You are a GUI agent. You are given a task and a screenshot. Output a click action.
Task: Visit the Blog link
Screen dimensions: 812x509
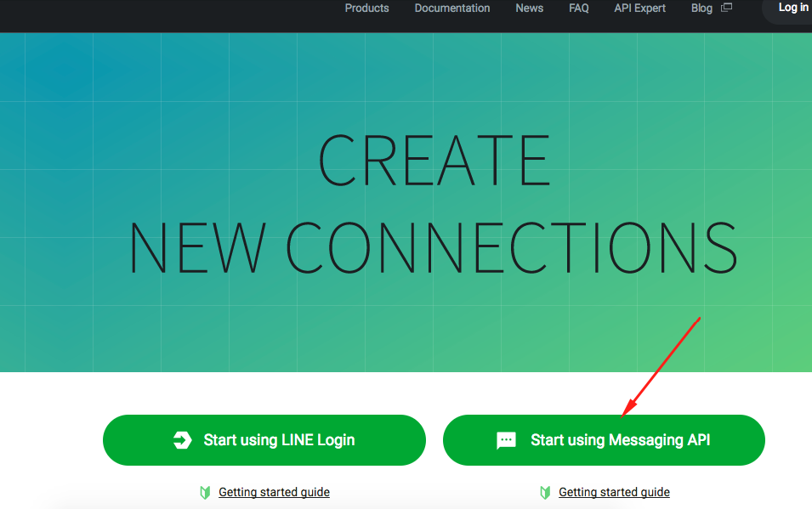[x=701, y=8]
